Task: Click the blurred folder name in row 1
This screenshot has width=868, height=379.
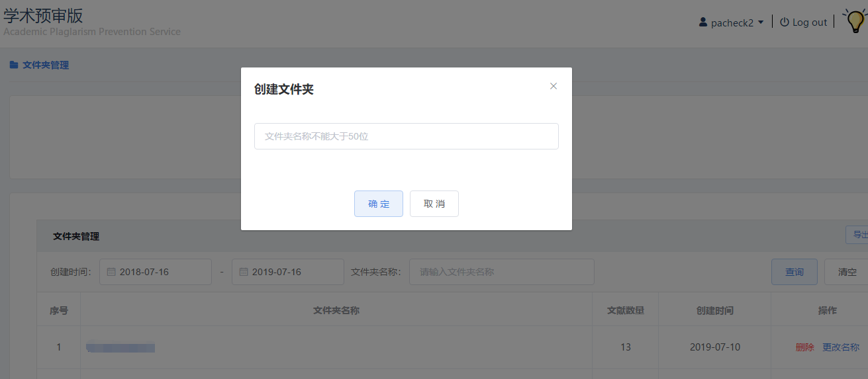Action: click(x=121, y=347)
